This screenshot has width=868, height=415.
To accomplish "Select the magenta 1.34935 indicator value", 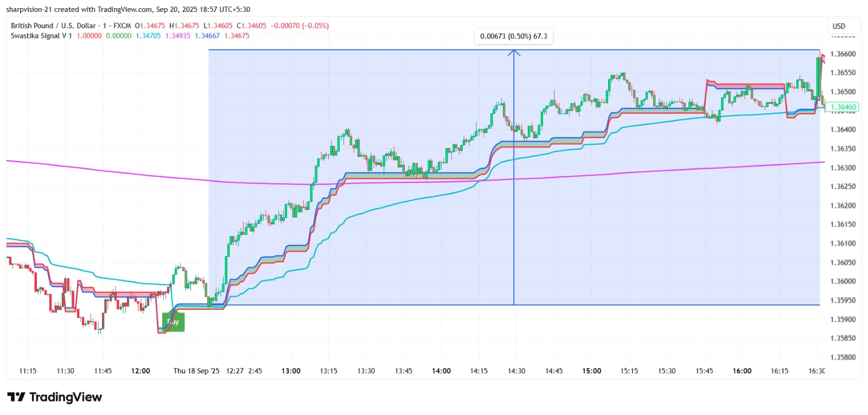I will pos(177,36).
